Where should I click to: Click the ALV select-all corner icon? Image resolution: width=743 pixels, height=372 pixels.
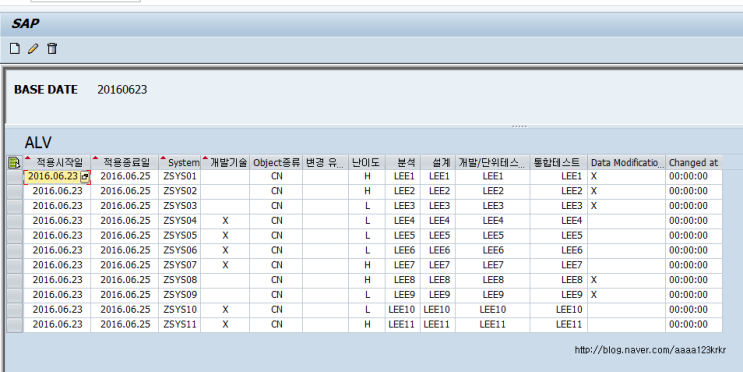14,163
